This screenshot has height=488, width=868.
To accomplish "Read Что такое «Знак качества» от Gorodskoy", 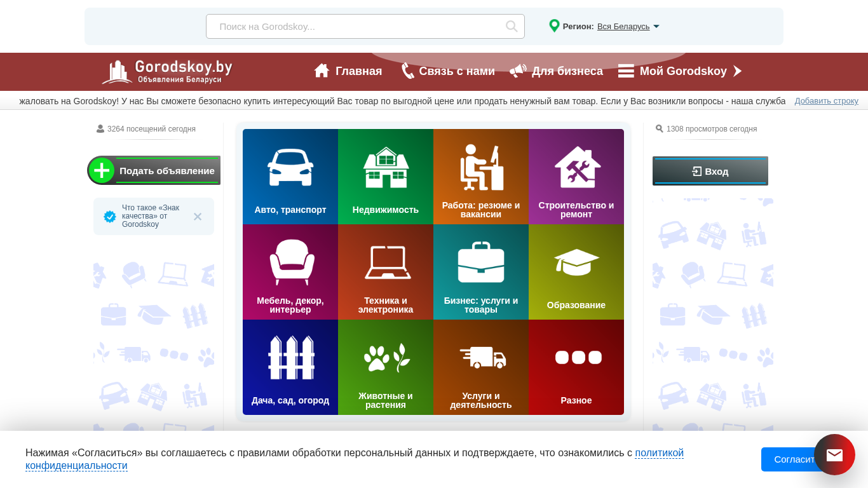I will (x=151, y=216).
